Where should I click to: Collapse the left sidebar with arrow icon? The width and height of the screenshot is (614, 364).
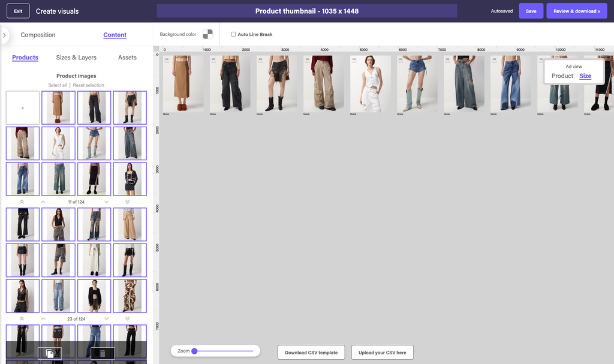4,35
